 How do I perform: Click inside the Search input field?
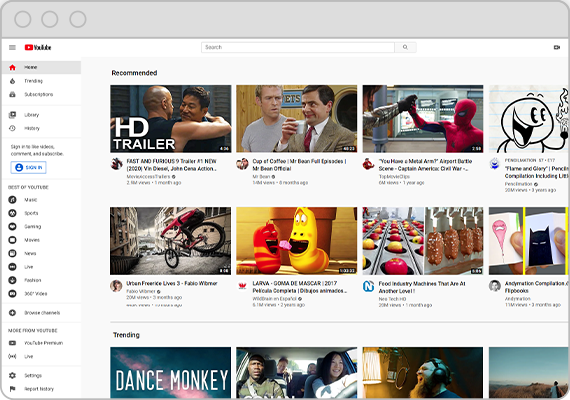[x=298, y=47]
